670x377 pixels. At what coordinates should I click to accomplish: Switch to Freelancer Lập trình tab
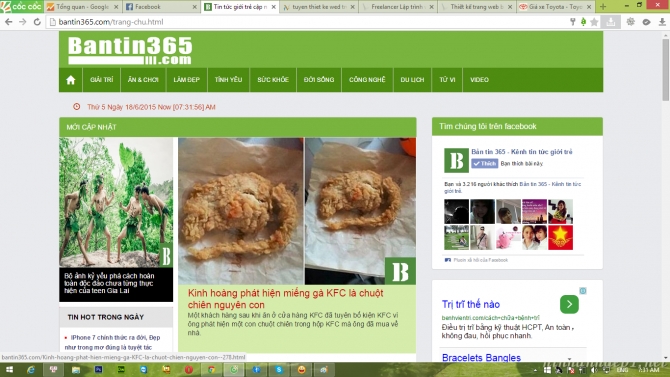tap(397, 7)
